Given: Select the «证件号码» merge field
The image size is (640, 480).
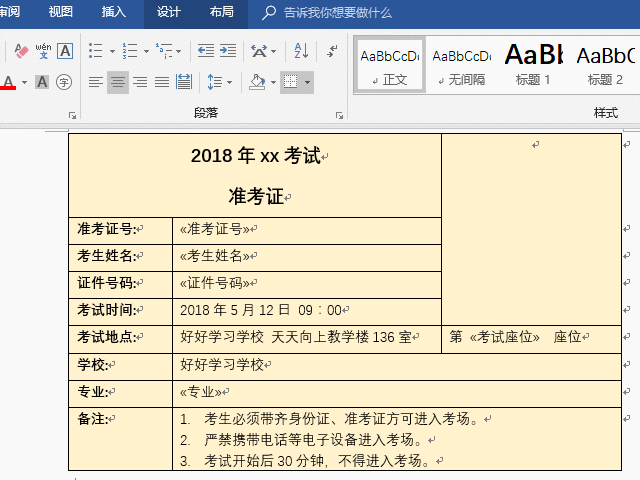Looking at the screenshot, I should pyautogui.click(x=215, y=283).
